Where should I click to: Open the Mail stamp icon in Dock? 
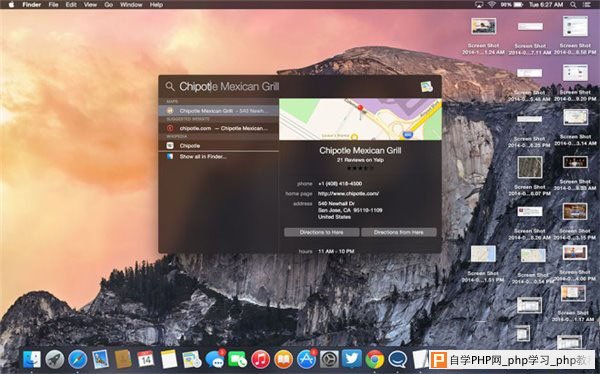(101, 359)
